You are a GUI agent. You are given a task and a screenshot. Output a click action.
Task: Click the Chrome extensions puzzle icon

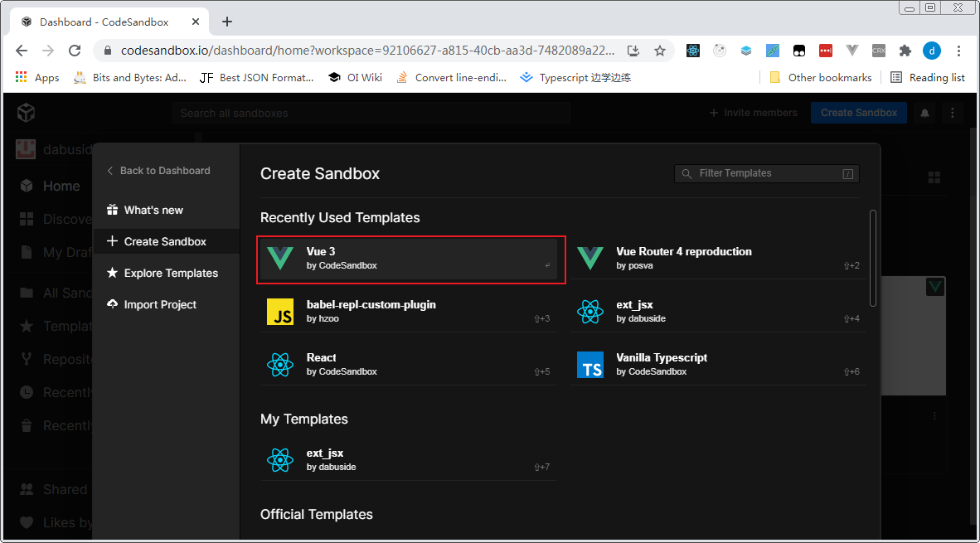pyautogui.click(x=905, y=51)
